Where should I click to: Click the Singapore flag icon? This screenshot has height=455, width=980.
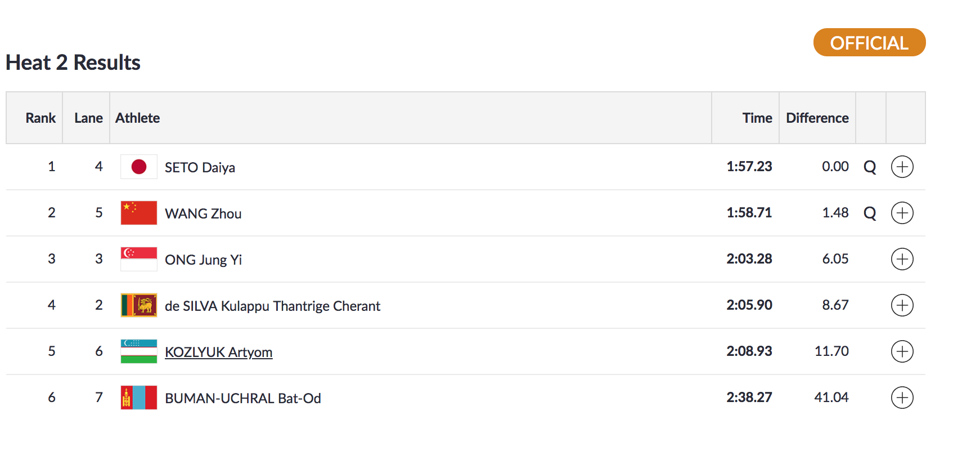[x=139, y=259]
